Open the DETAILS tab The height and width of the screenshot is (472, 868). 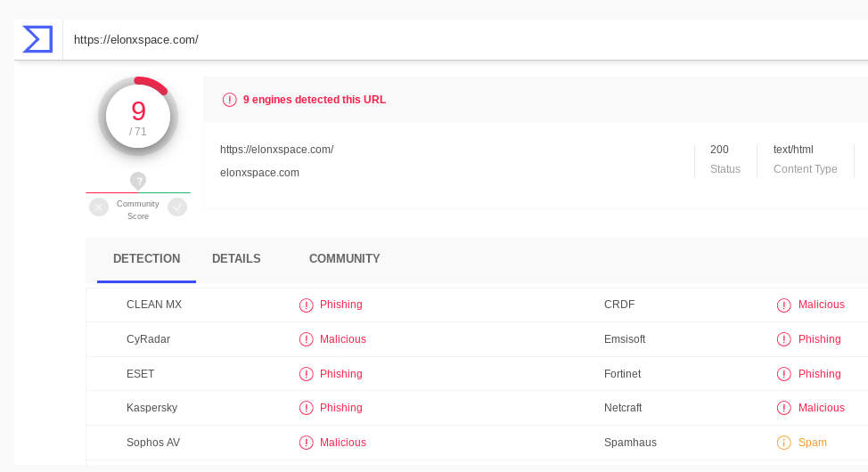click(236, 259)
